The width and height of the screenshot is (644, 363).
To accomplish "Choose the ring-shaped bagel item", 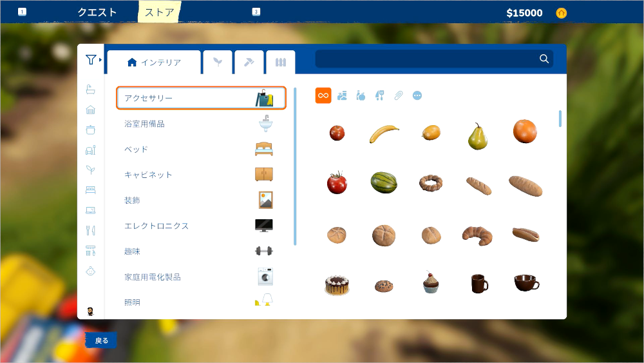I will click(431, 183).
